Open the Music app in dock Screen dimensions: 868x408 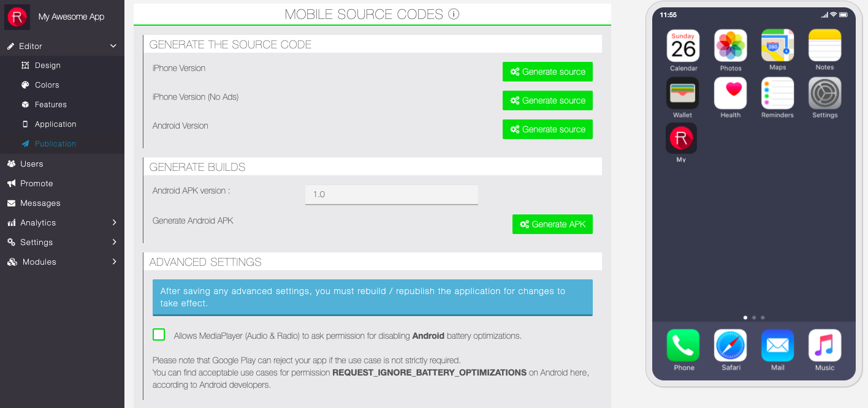pyautogui.click(x=824, y=346)
